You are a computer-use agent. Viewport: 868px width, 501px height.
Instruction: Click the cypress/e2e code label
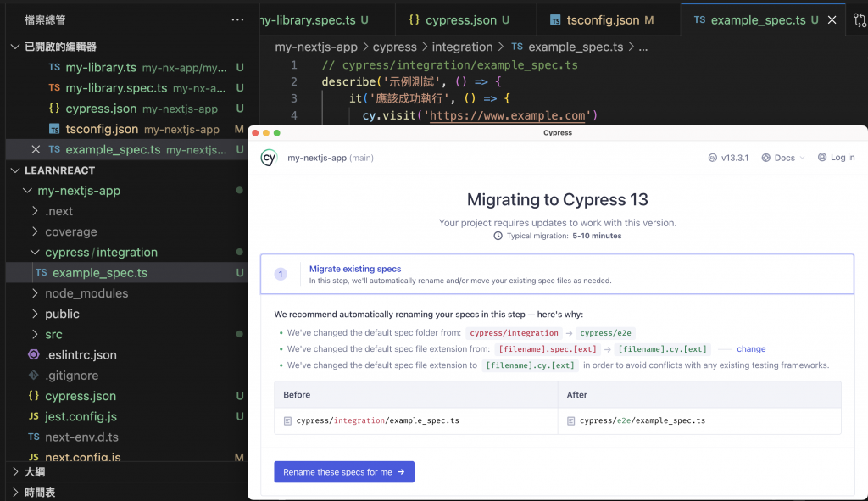pos(605,332)
